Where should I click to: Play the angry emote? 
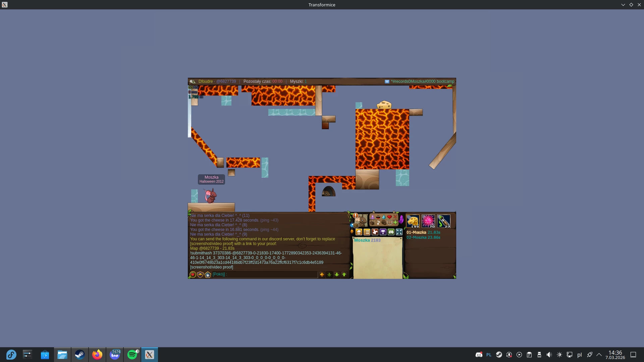coord(395,217)
